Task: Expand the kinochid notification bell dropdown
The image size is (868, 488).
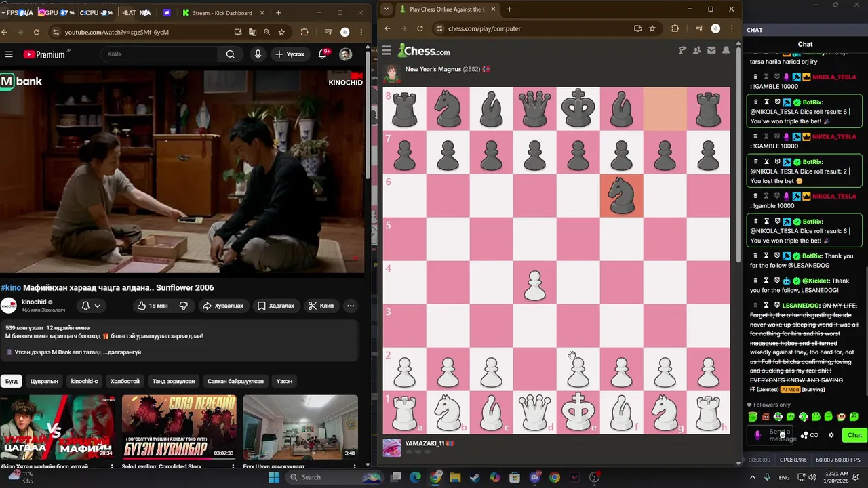Action: (90, 306)
